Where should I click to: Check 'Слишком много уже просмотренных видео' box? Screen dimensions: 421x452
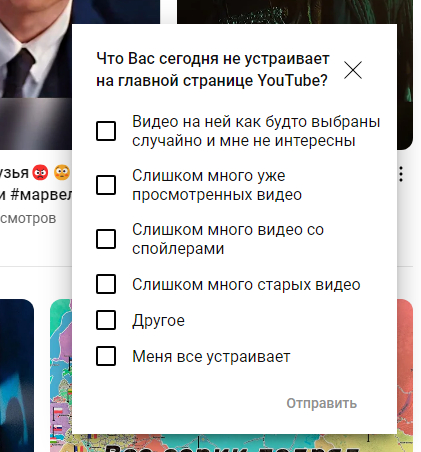tap(106, 185)
